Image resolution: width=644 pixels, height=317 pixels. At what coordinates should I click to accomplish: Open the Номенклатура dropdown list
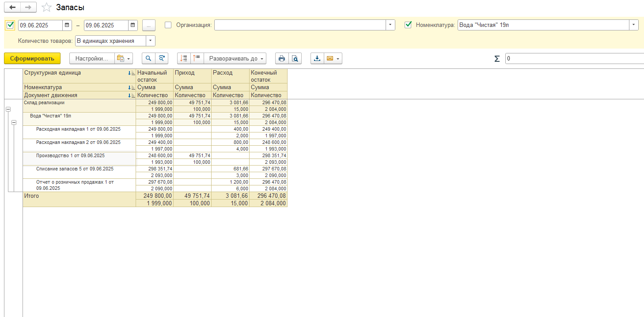[x=634, y=25]
